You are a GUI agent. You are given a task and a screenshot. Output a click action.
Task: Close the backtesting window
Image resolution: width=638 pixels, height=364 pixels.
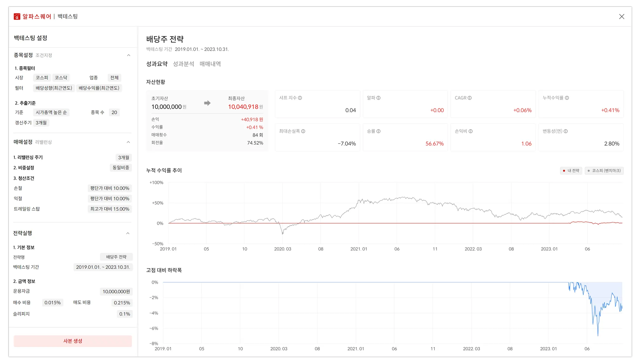pos(621,16)
